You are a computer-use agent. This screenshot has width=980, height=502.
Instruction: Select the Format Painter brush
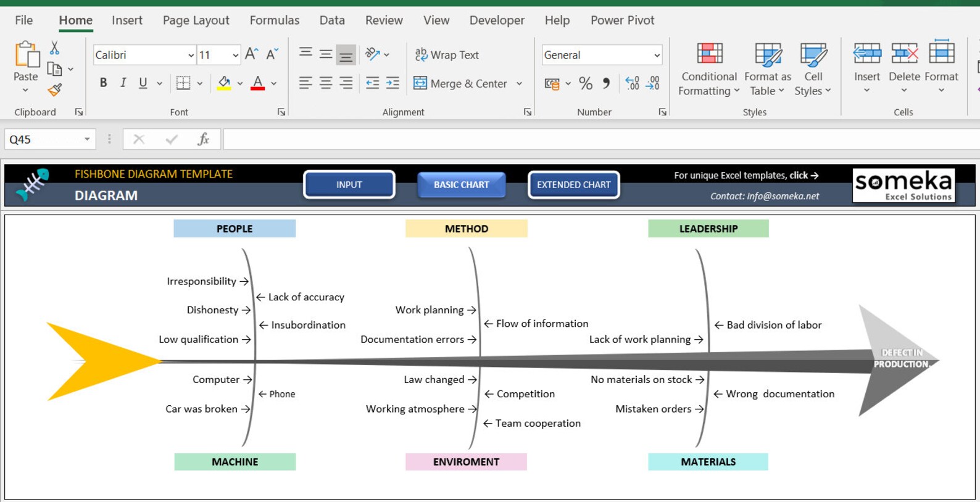(x=55, y=90)
